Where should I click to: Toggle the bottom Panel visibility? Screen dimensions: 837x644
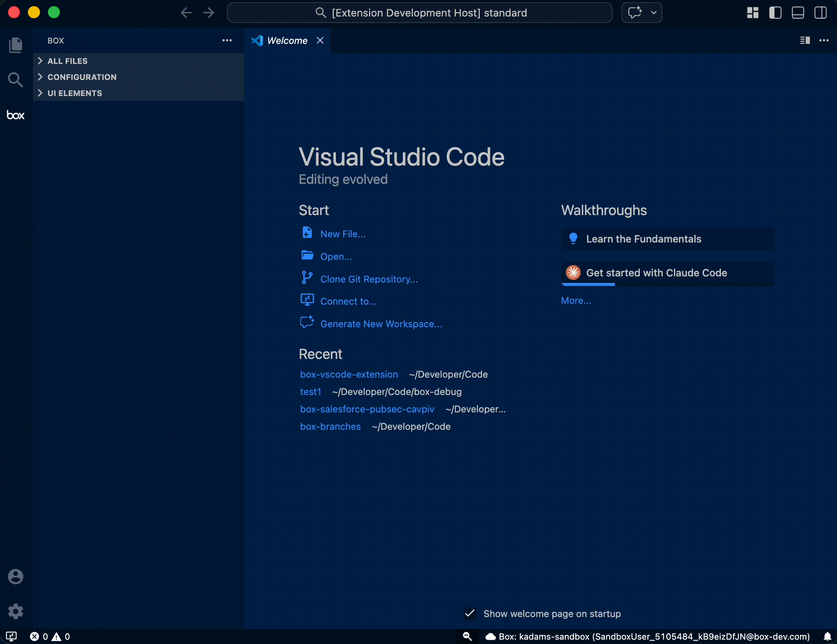[x=798, y=13]
